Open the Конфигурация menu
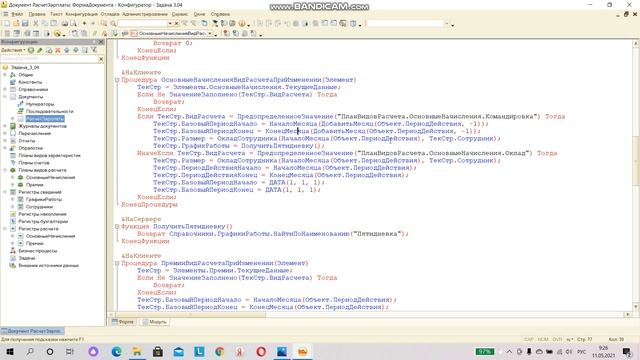The image size is (640, 360). point(82,14)
